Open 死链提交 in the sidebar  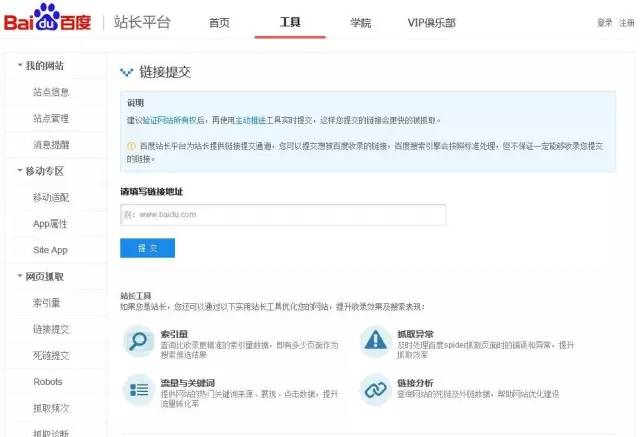coord(51,355)
